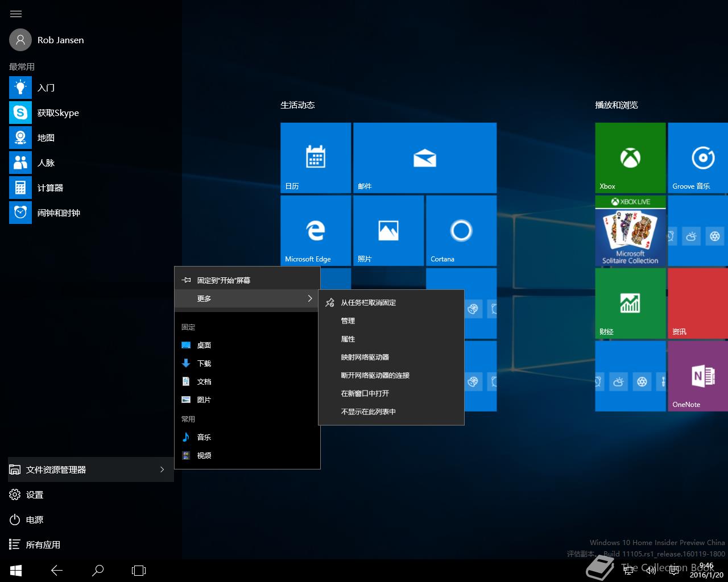Screen dimensions: 728x582
Task: Open the 照片 Photos tile
Action: 388,231
